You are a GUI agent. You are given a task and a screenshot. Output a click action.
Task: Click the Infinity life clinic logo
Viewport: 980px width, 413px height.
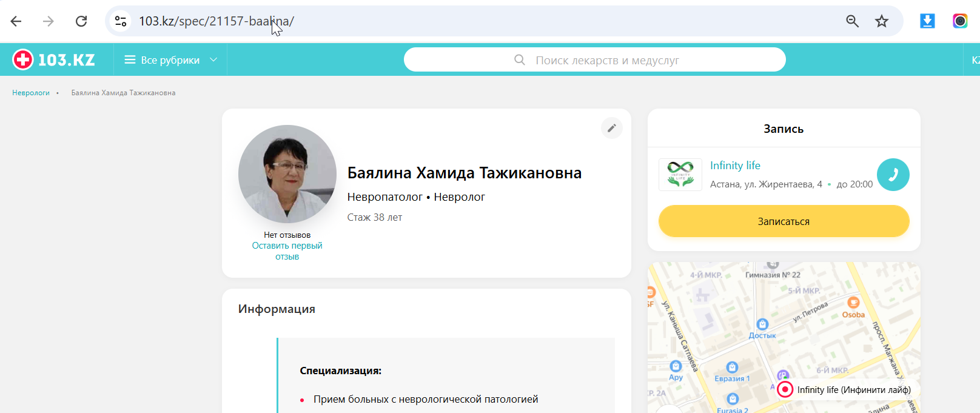point(680,175)
